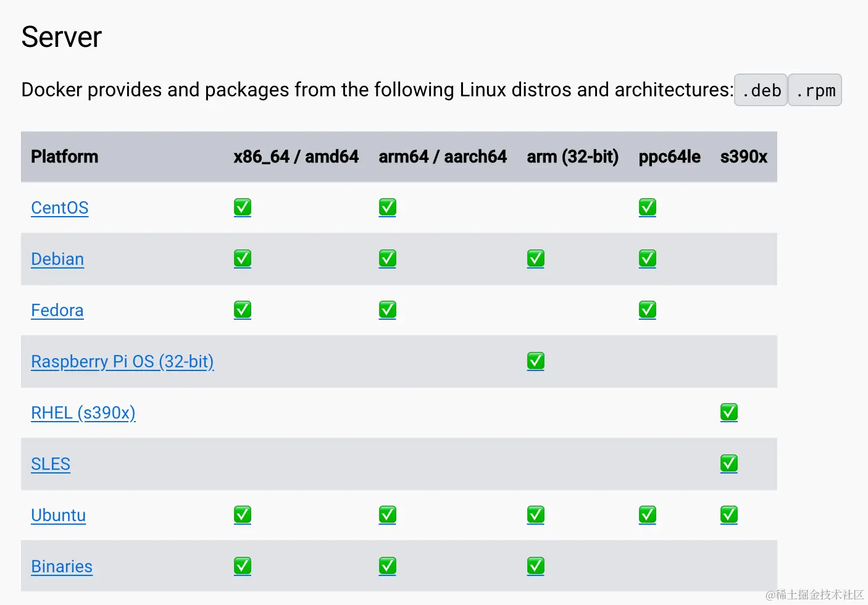Click the SLES s390x checkmark
The image size is (868, 605).
click(729, 464)
